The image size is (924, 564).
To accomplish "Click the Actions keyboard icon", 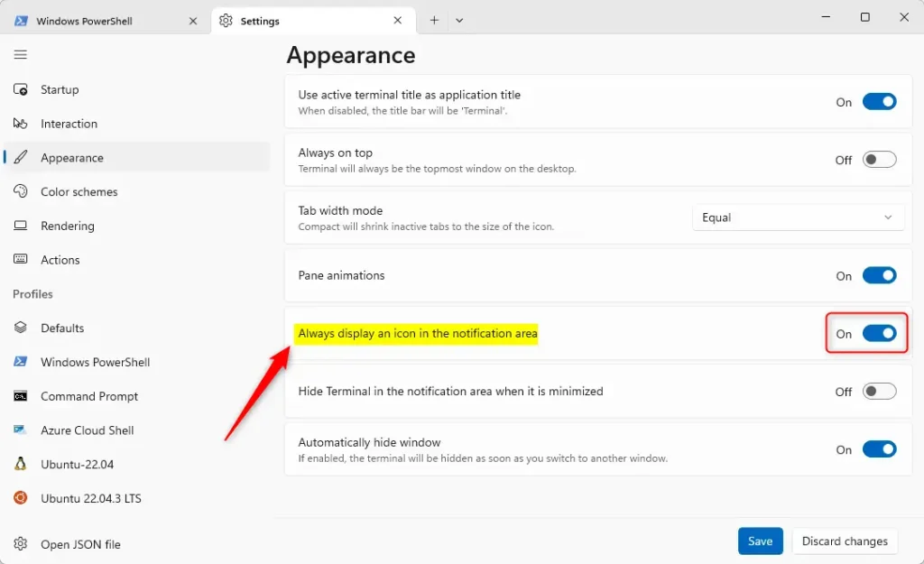I will [x=21, y=259].
